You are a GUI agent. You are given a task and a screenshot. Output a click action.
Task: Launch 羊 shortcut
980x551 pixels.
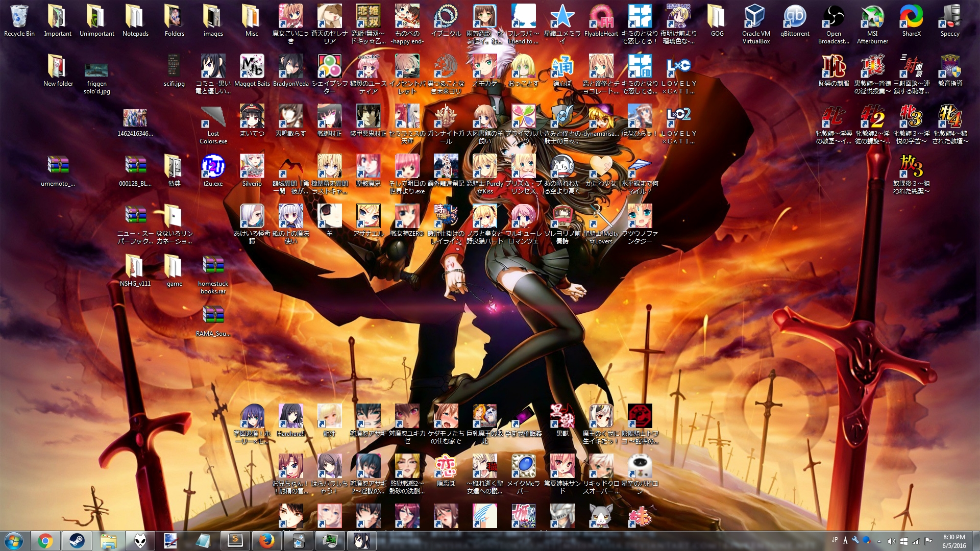[330, 220]
